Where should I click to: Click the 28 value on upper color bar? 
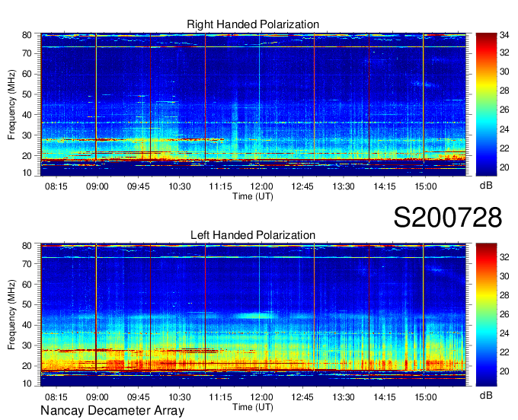point(504,91)
